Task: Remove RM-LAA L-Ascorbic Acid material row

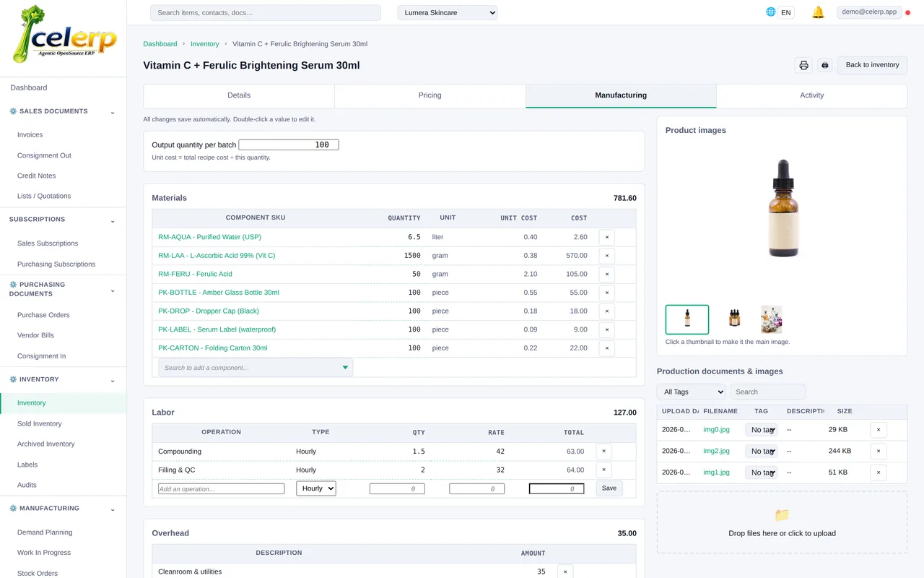Action: (607, 256)
